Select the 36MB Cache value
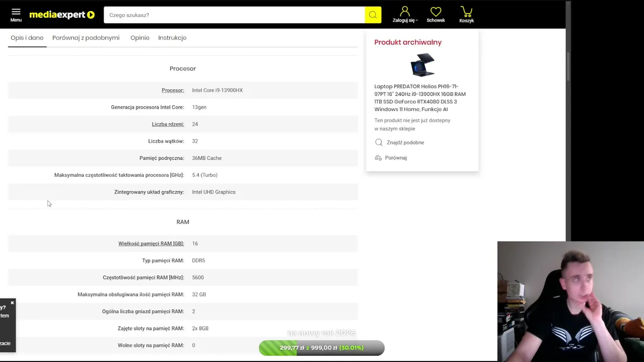The image size is (644, 362). click(207, 158)
